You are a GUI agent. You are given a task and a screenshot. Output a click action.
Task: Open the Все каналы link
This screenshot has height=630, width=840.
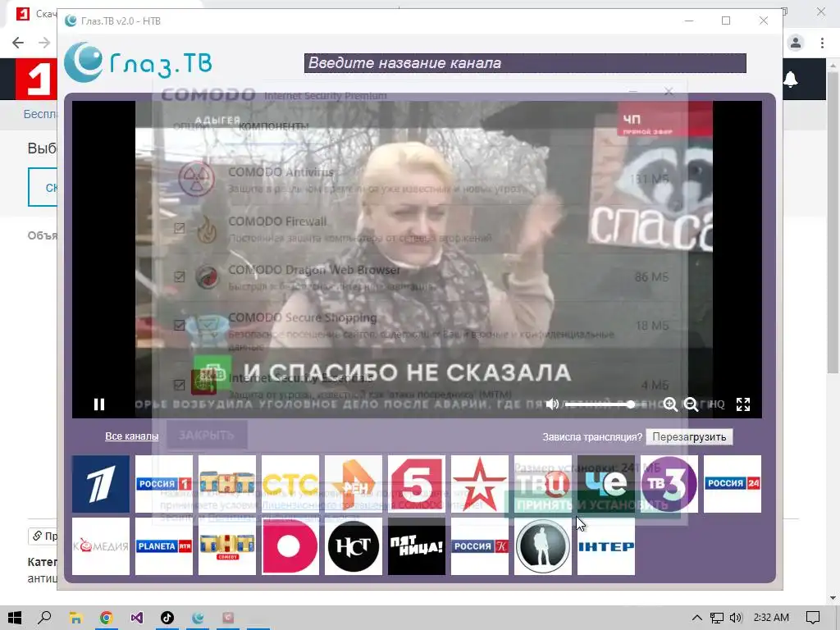[x=132, y=436]
